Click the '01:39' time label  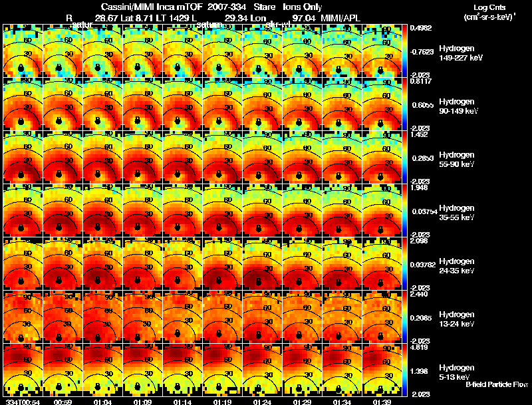click(382, 402)
